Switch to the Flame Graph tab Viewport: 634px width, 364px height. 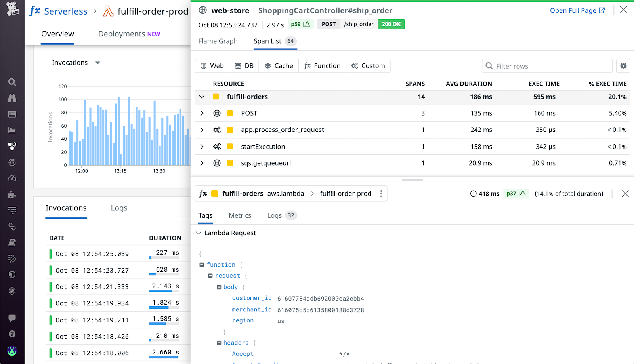pyautogui.click(x=218, y=41)
